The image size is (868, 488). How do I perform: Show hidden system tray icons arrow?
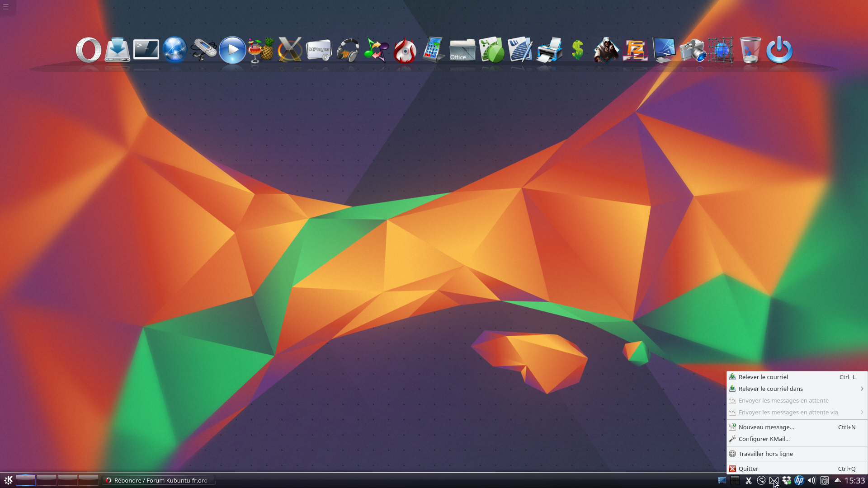click(837, 480)
